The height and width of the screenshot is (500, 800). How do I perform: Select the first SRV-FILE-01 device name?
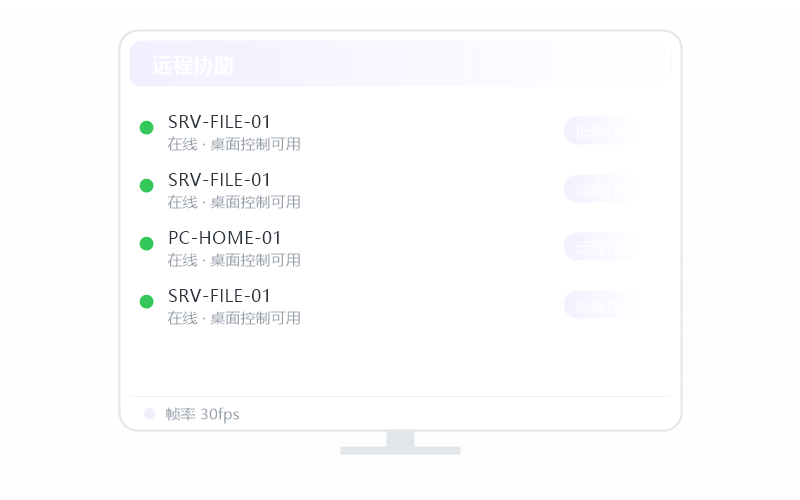click(x=219, y=122)
